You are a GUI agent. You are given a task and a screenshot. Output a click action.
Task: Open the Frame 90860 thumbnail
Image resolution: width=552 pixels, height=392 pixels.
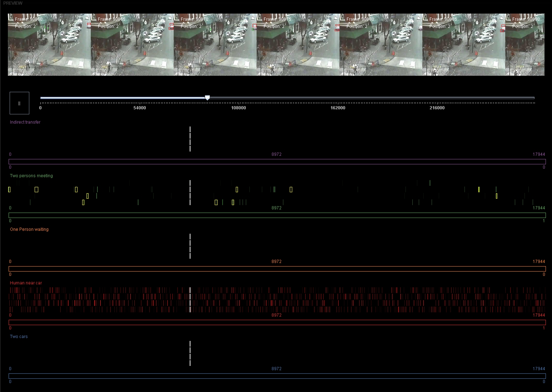[x=49, y=45]
